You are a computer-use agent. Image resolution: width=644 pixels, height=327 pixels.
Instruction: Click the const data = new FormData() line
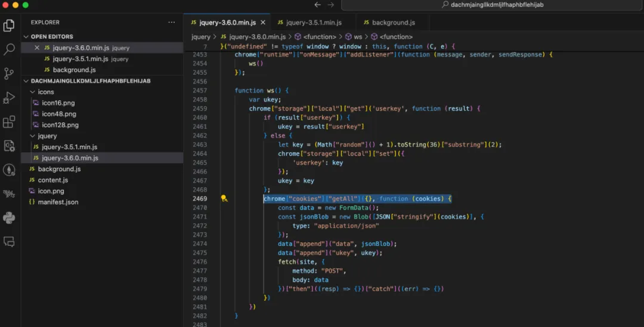pos(328,208)
